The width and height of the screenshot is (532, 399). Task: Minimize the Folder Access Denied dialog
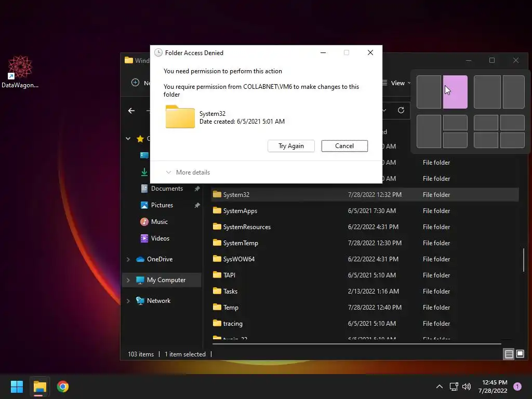click(x=323, y=52)
